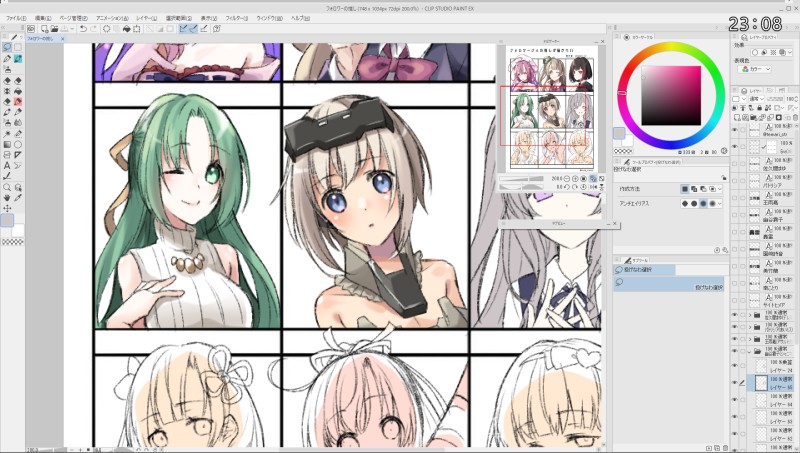Click the Scale/transform command bar icon
Screen dimensions: 800x453
137,29
